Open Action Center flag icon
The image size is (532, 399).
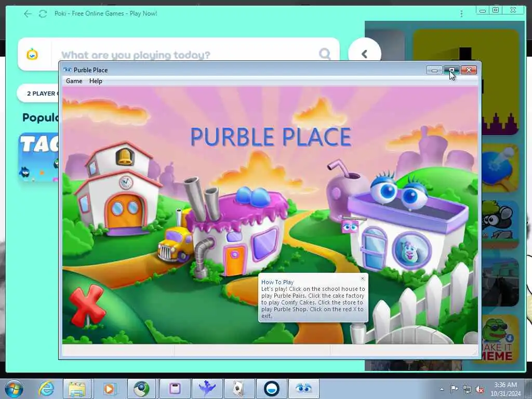coord(454,389)
